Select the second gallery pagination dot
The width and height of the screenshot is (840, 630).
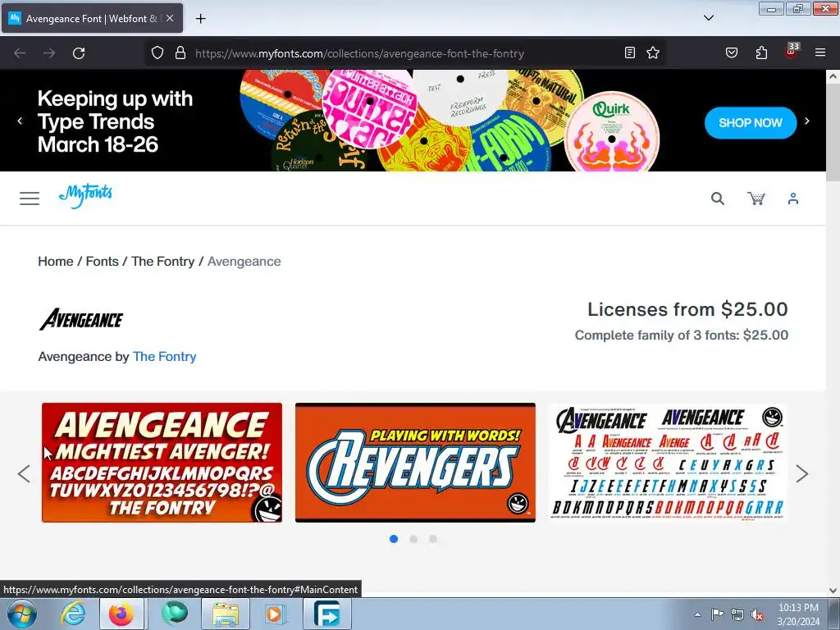(x=413, y=539)
